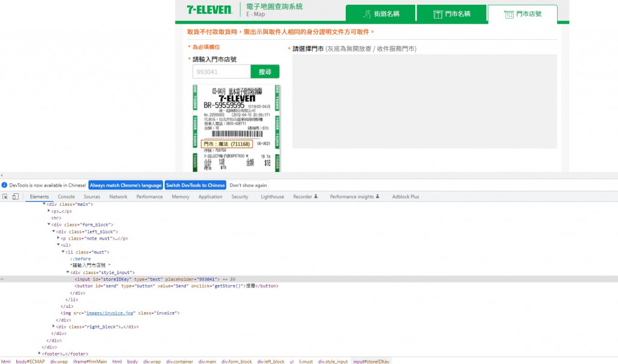Collapse the <ul> node
This screenshot has width=618, height=364.
pos(59,245)
